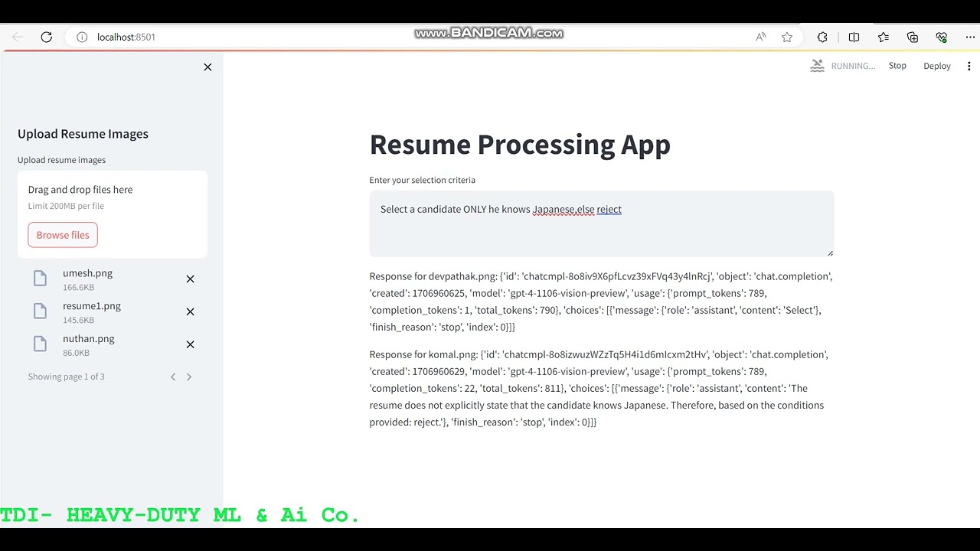Viewport: 980px width, 551px height.
Task: Go to previous page of uploaded files
Action: [x=173, y=377]
